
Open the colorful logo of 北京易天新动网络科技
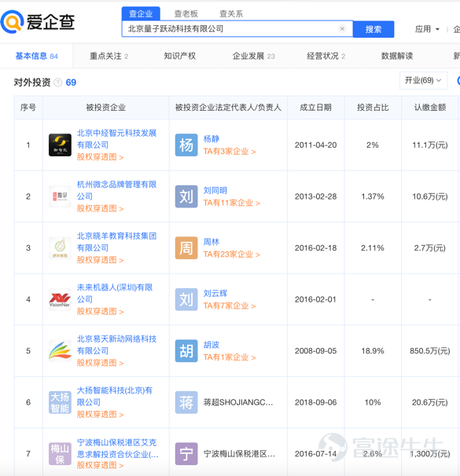coord(61,351)
